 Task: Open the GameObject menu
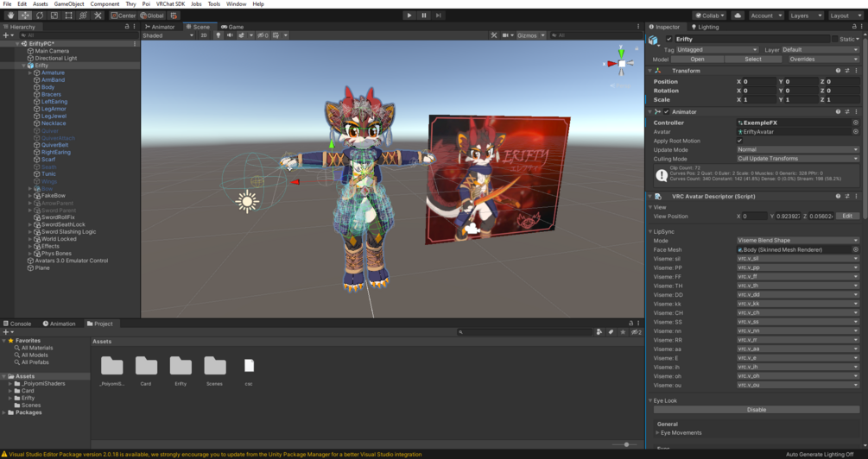click(x=69, y=3)
